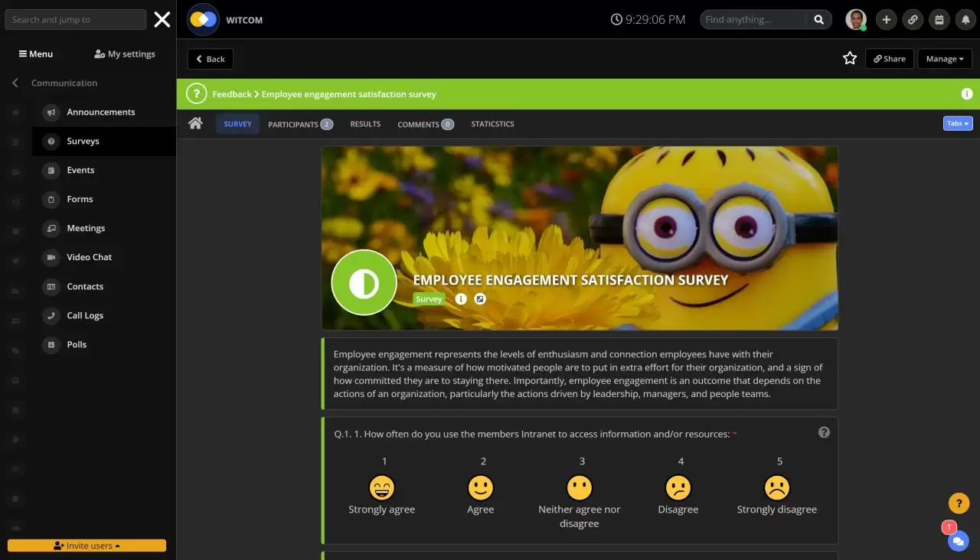Open the Participants tab
Screen dimensions: 980x560
[x=299, y=124]
